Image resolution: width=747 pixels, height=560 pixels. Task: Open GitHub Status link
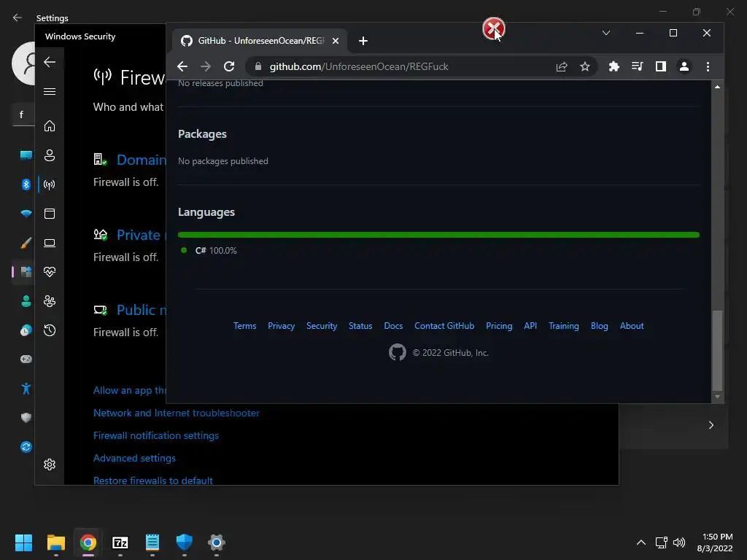click(x=360, y=326)
